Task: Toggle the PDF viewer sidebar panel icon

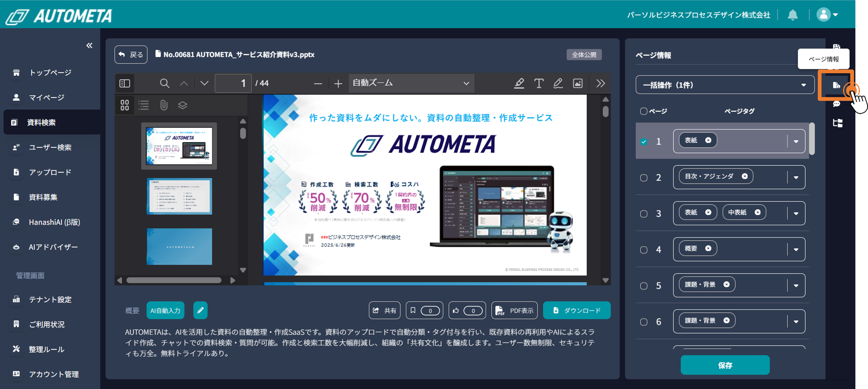Action: tap(125, 83)
